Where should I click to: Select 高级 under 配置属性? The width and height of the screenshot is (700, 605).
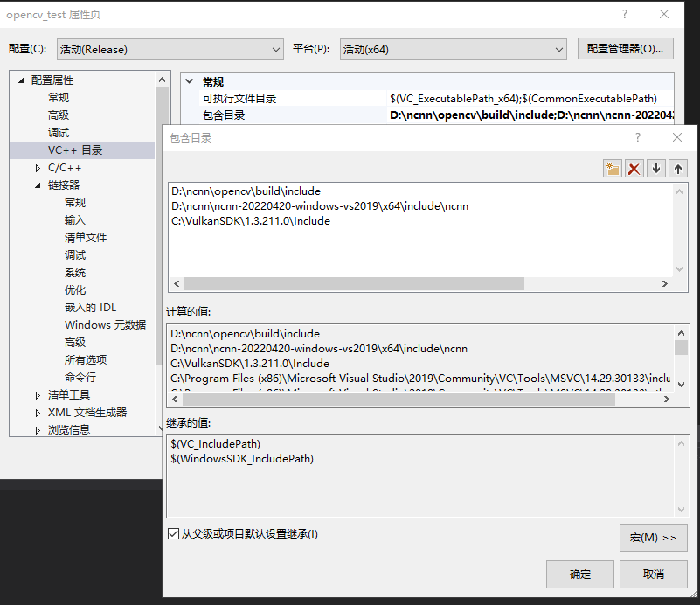59,115
